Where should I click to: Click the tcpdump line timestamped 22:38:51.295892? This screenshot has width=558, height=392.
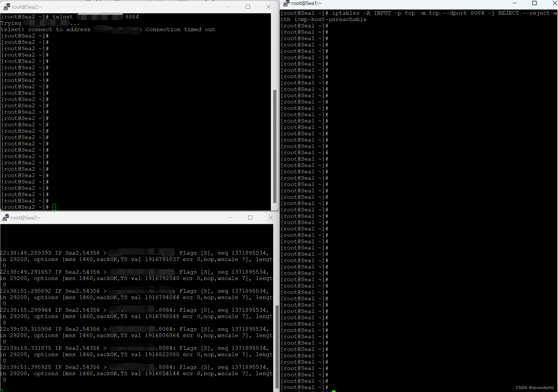point(134,291)
